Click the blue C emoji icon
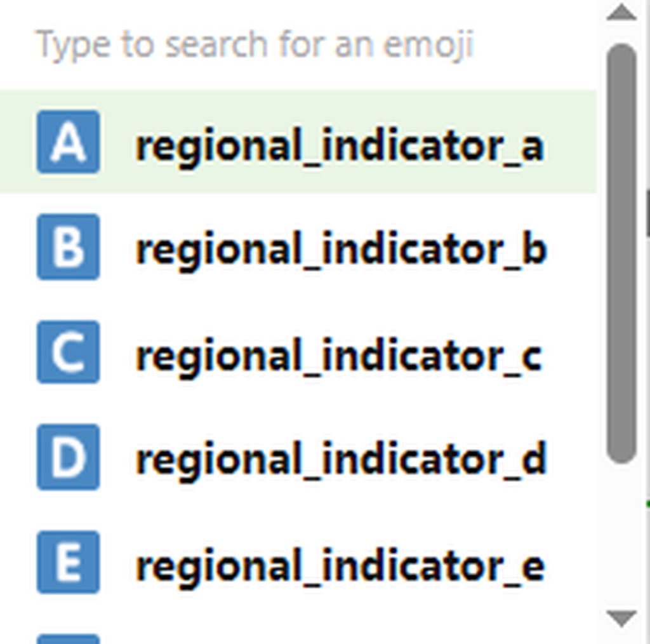 tap(68, 352)
